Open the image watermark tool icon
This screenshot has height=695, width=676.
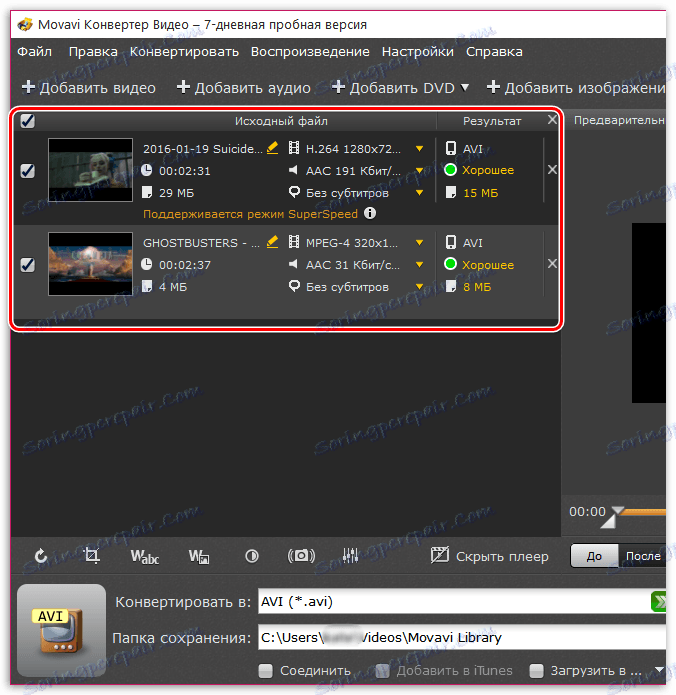(x=199, y=556)
